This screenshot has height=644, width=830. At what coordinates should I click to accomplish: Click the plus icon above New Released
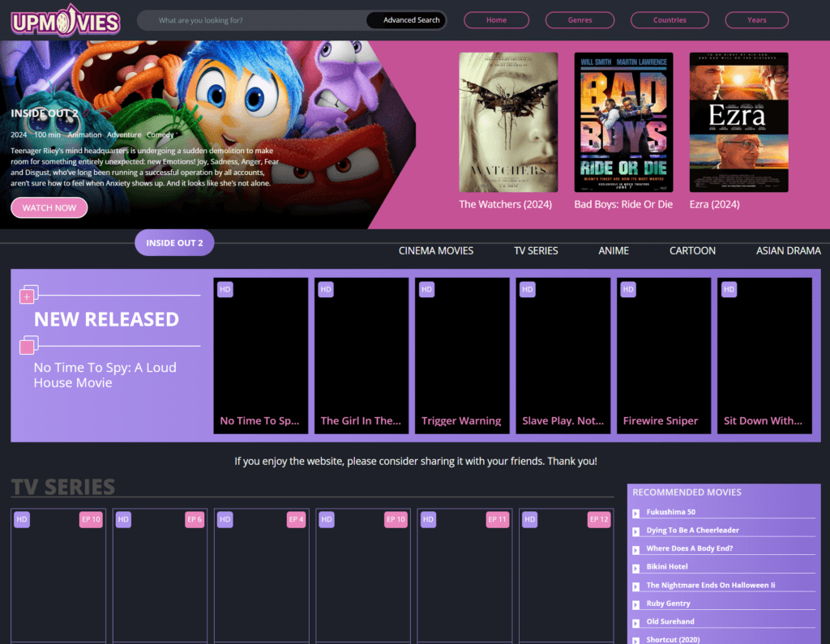pos(27,296)
